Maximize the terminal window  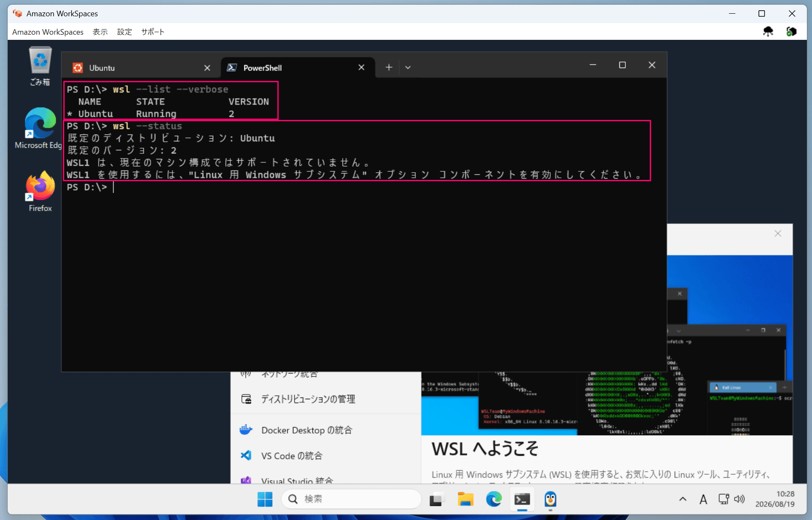click(622, 65)
